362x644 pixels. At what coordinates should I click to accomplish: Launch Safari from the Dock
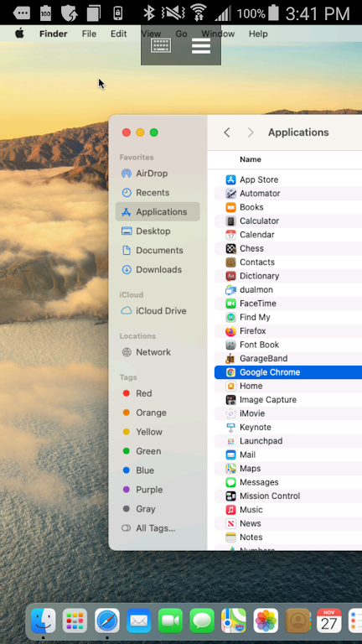(106, 621)
